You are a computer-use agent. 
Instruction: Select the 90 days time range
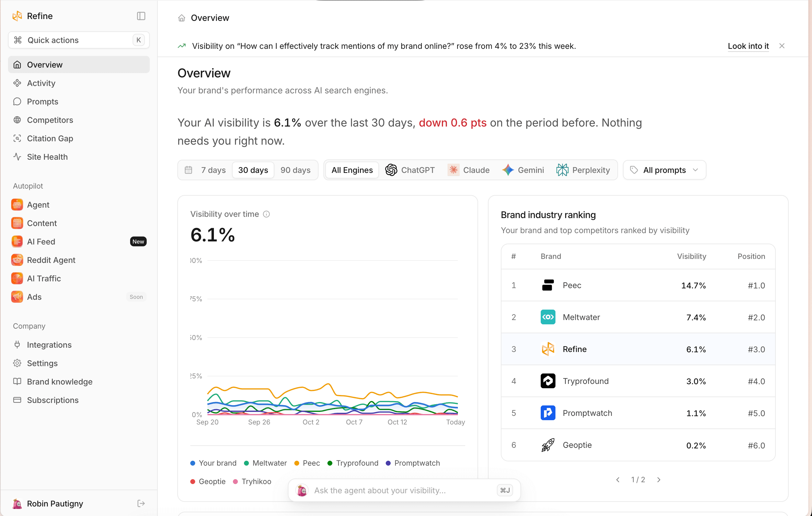(296, 170)
